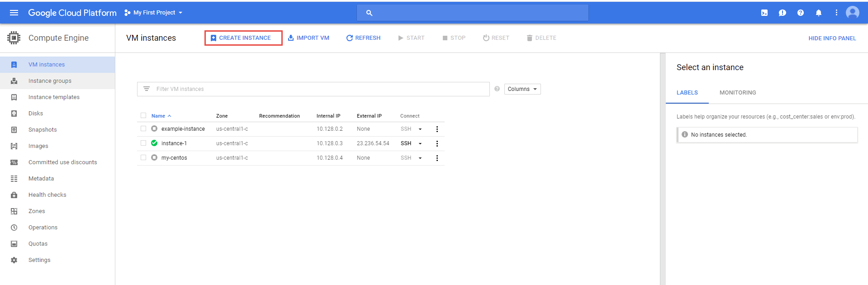Click the user account avatar
Screen dimensions: 868x285
point(852,13)
